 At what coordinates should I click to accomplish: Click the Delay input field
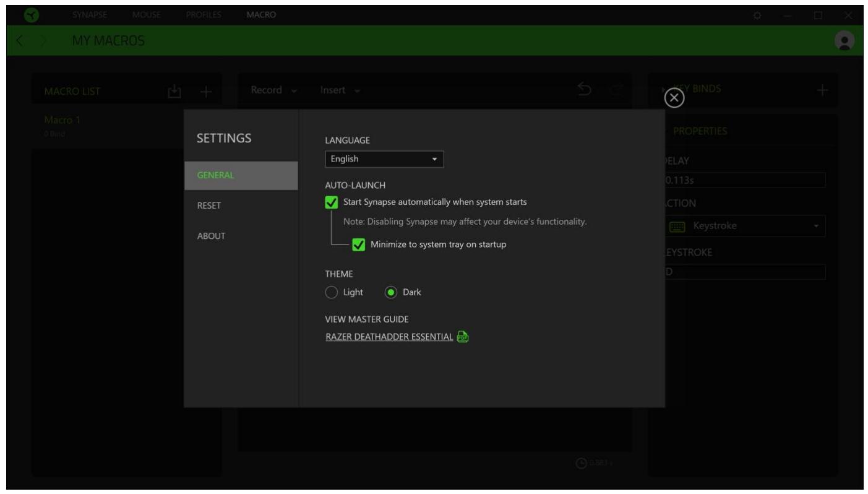coord(745,180)
